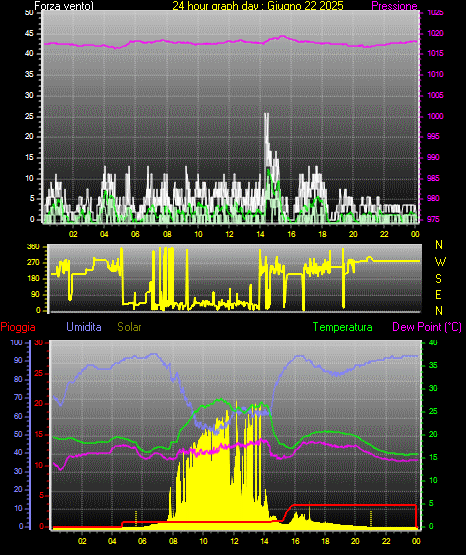Screen dimensions: 466x555
Task: Click the 25 wind speed axis tick
Action: (x=29, y=116)
